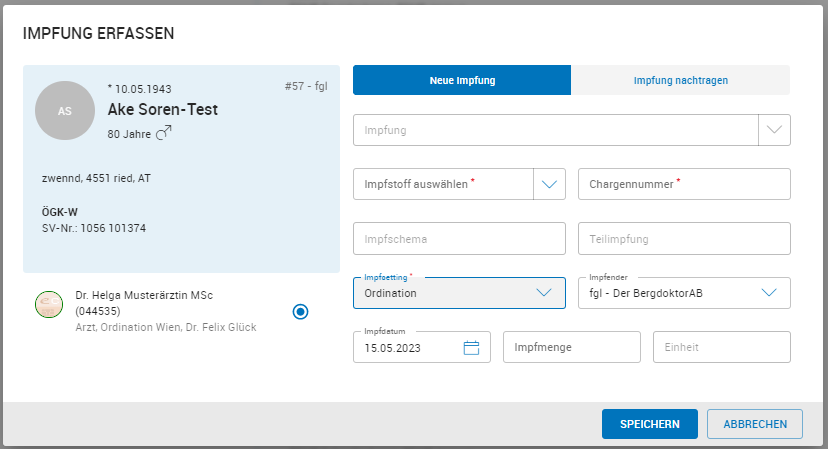Open the Impfsetting Ordination dropdown

[x=544, y=293]
